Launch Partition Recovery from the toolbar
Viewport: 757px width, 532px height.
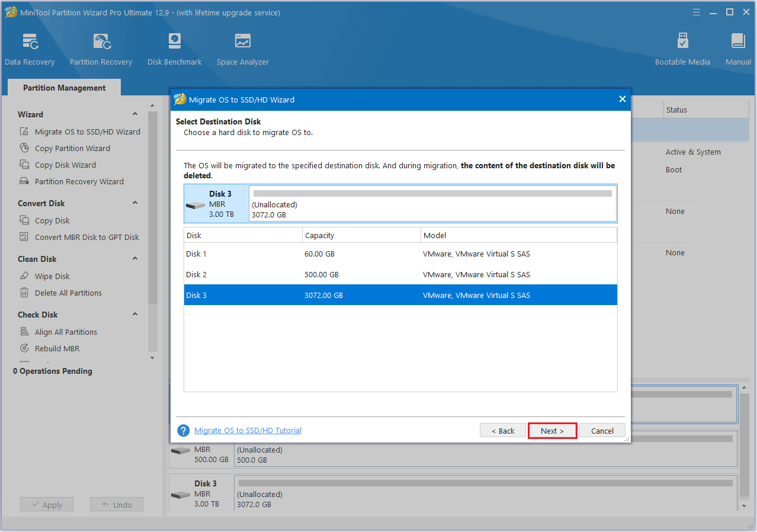101,47
